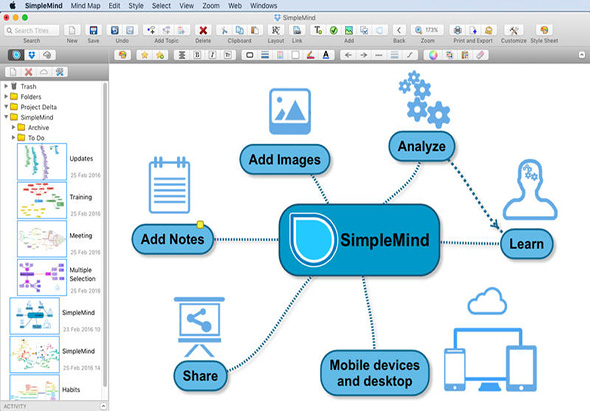Image resolution: width=590 pixels, height=411 pixels.
Task: Click the Search Titles field
Action: click(32, 30)
